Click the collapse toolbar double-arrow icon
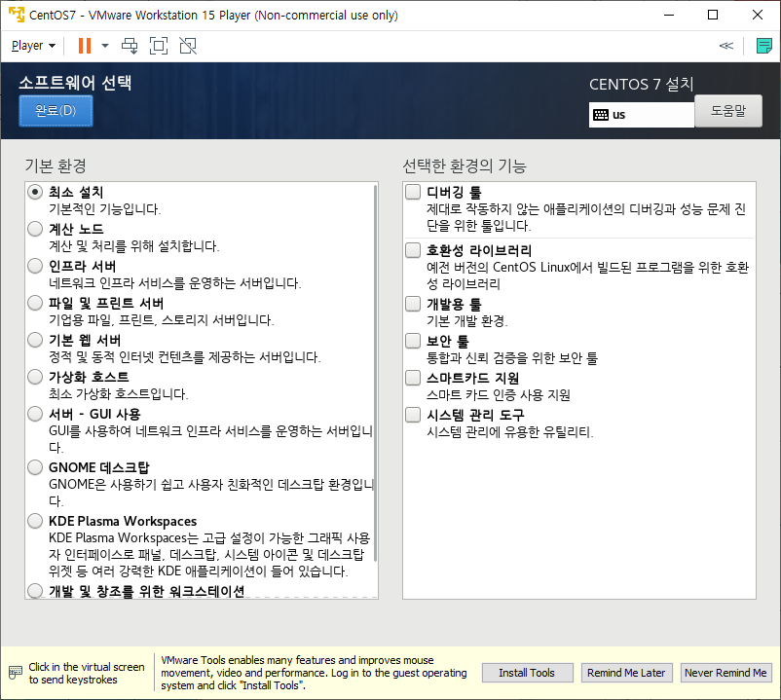Viewport: 781px width, 700px height. tap(726, 46)
